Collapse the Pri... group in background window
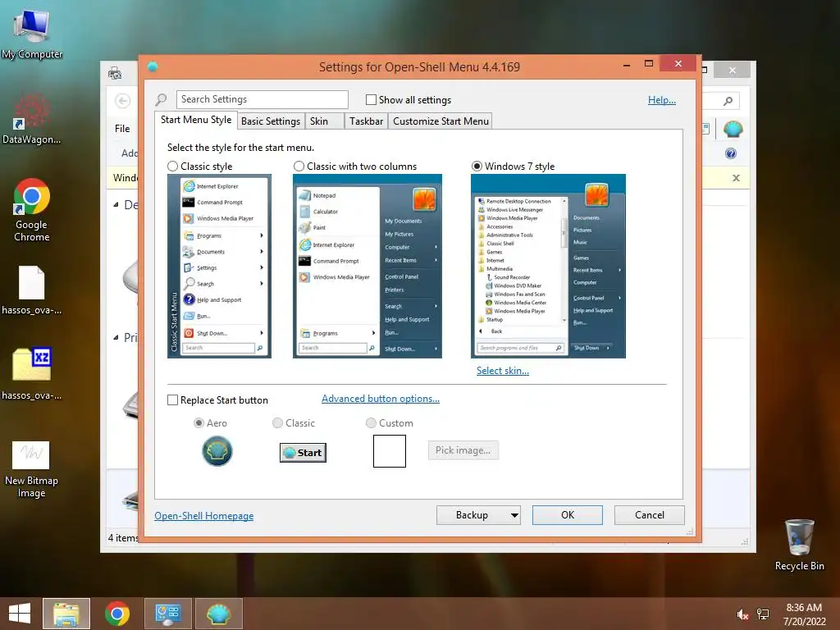Viewport: 840px width, 630px height. point(116,337)
